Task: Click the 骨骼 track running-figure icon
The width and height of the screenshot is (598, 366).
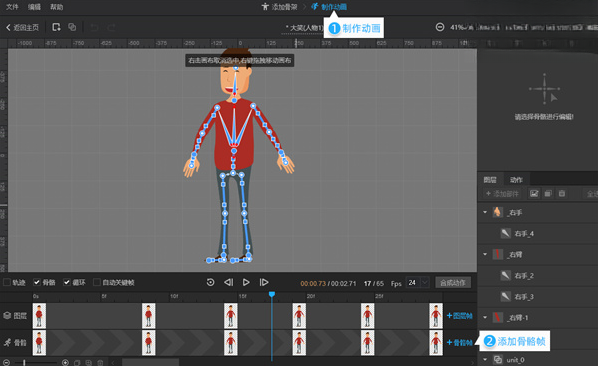Action: click(7, 342)
